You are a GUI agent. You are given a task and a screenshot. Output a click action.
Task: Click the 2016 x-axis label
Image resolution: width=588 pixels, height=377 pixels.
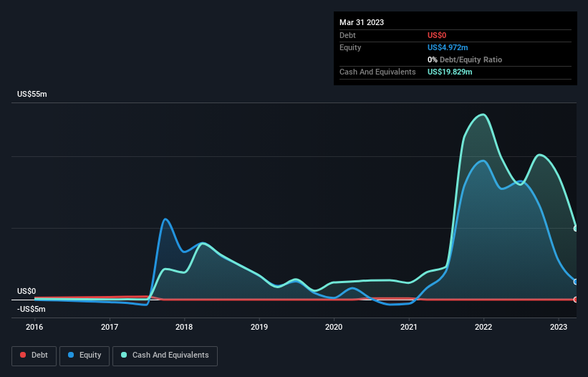(34, 327)
